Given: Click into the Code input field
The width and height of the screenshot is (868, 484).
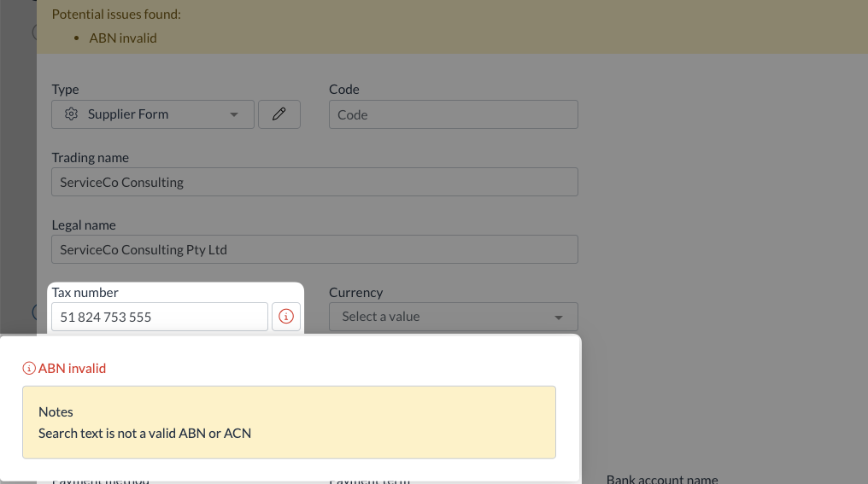Looking at the screenshot, I should coord(453,114).
